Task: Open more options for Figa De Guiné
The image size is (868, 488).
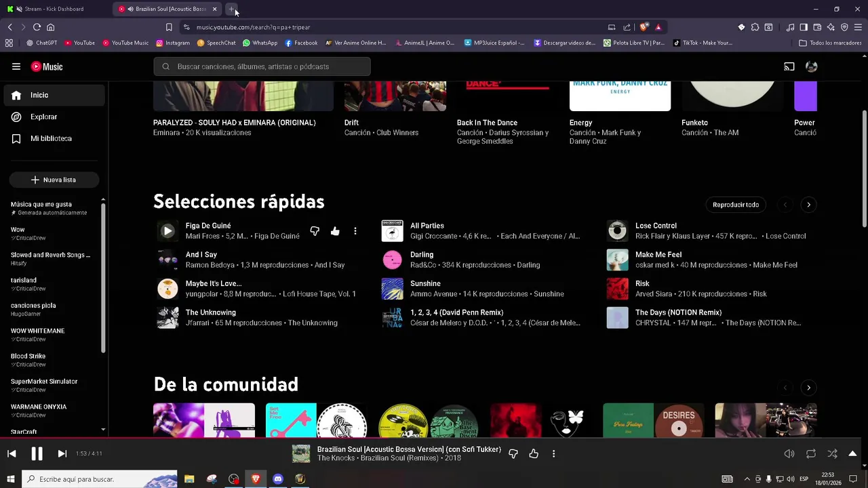Action: tap(355, 231)
